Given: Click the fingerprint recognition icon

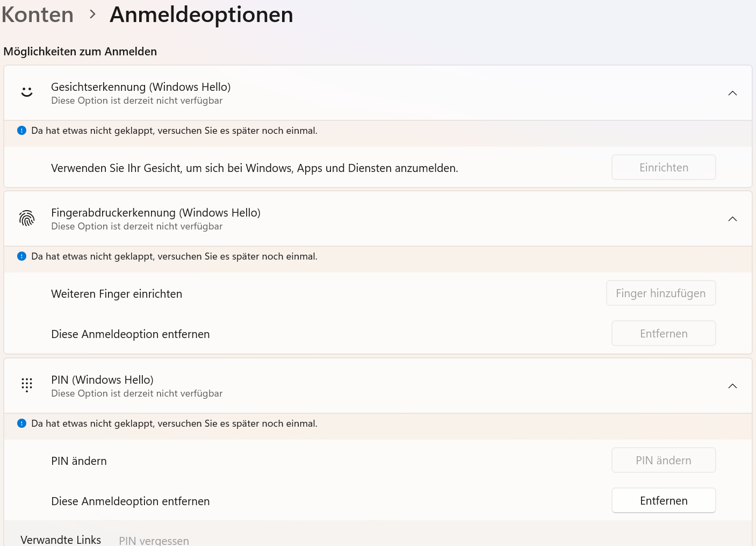Looking at the screenshot, I should pyautogui.click(x=27, y=218).
